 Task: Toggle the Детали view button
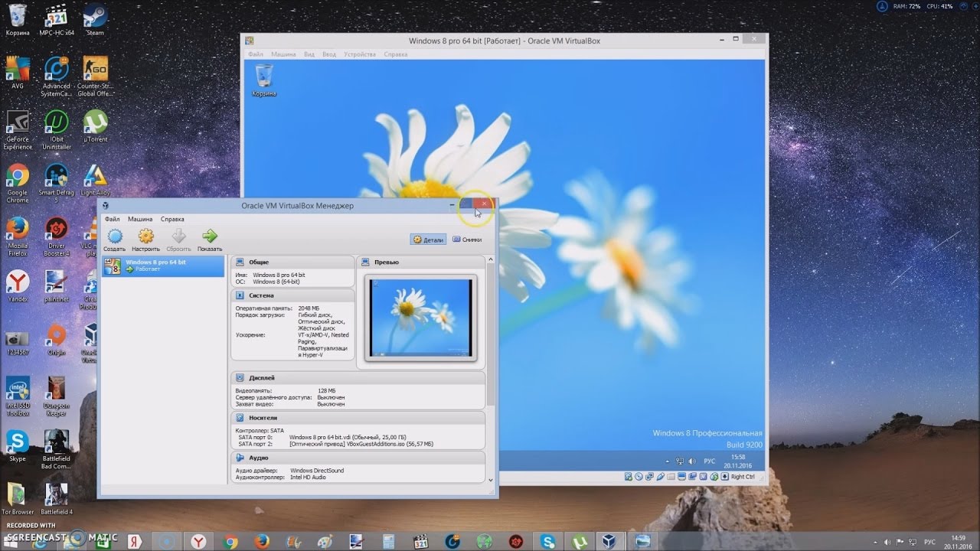pyautogui.click(x=428, y=240)
